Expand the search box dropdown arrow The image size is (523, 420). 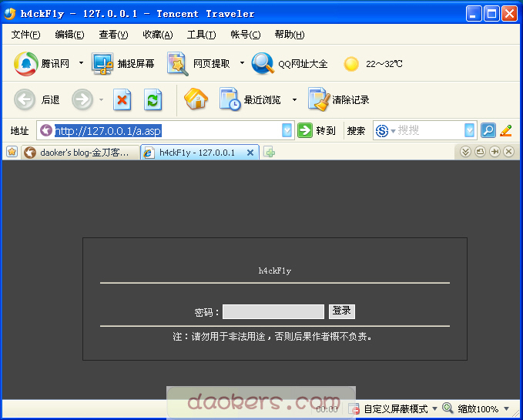469,130
